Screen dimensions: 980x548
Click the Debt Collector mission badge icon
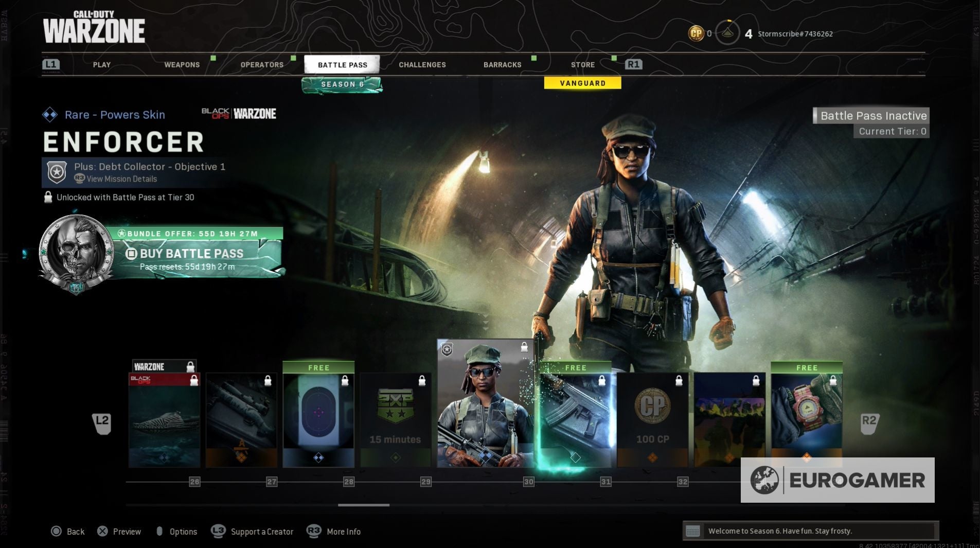[57, 172]
